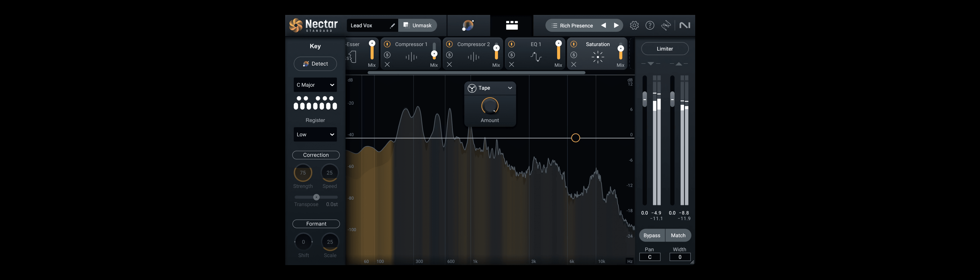Screen dimensions: 980x280
Task: Solo the Compressor 1 module
Action: [387, 55]
